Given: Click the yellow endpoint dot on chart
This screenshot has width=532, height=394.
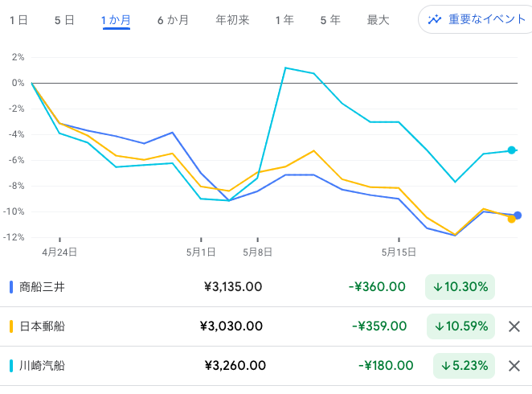Looking at the screenshot, I should pos(511,220).
